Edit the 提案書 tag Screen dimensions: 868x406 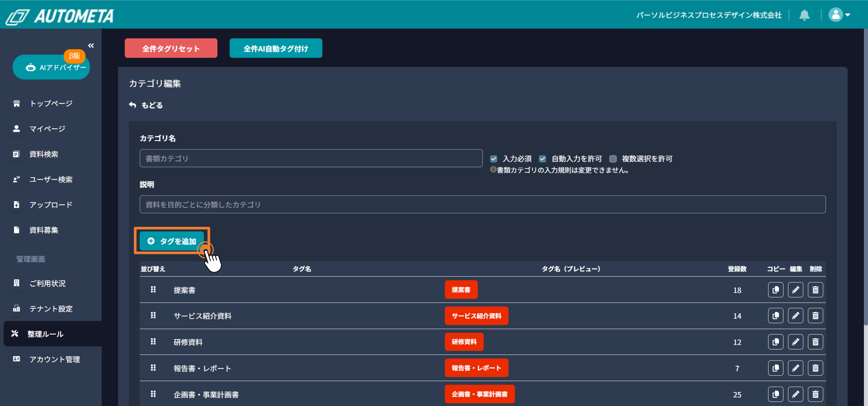(795, 290)
